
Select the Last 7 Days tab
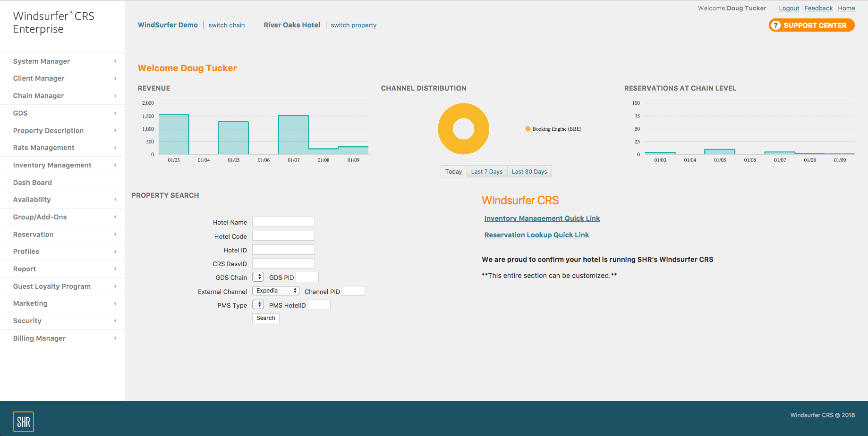click(487, 172)
